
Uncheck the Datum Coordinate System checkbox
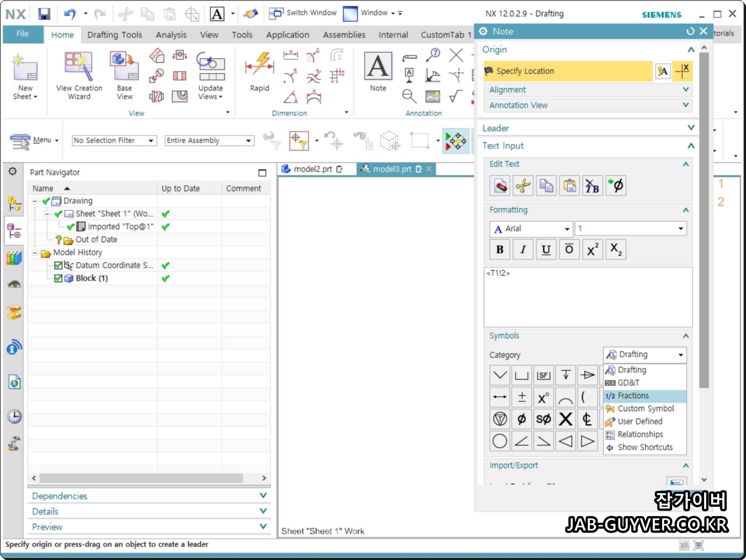[58, 266]
